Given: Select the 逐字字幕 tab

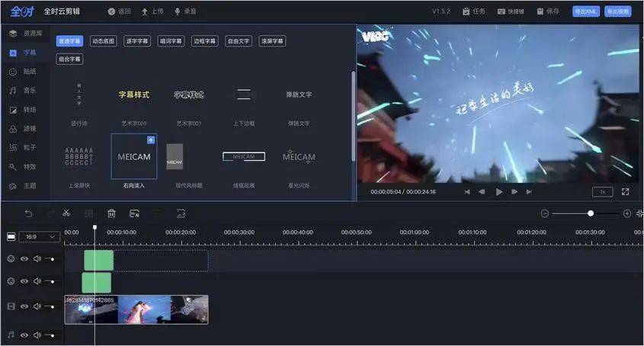Looking at the screenshot, I should pyautogui.click(x=137, y=41).
